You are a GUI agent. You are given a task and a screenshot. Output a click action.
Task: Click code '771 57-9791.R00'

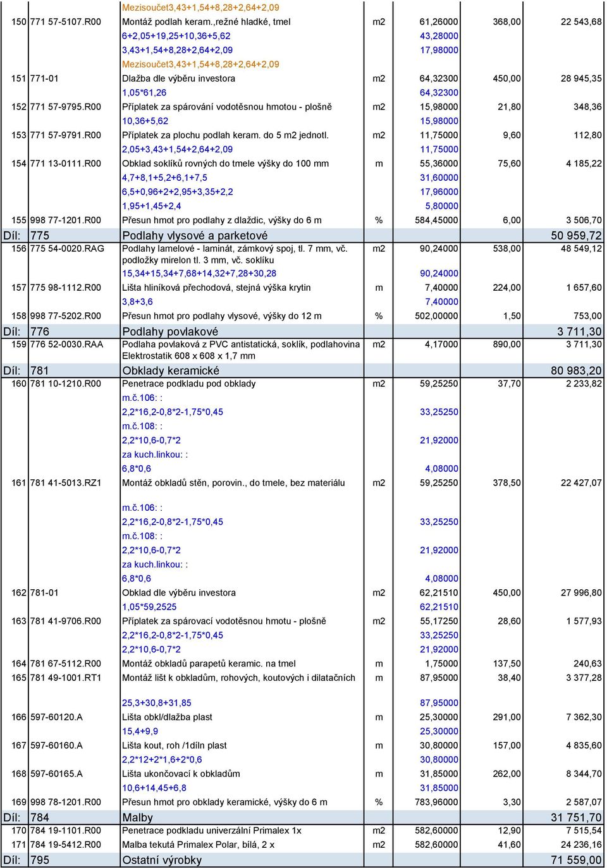[x=65, y=135]
